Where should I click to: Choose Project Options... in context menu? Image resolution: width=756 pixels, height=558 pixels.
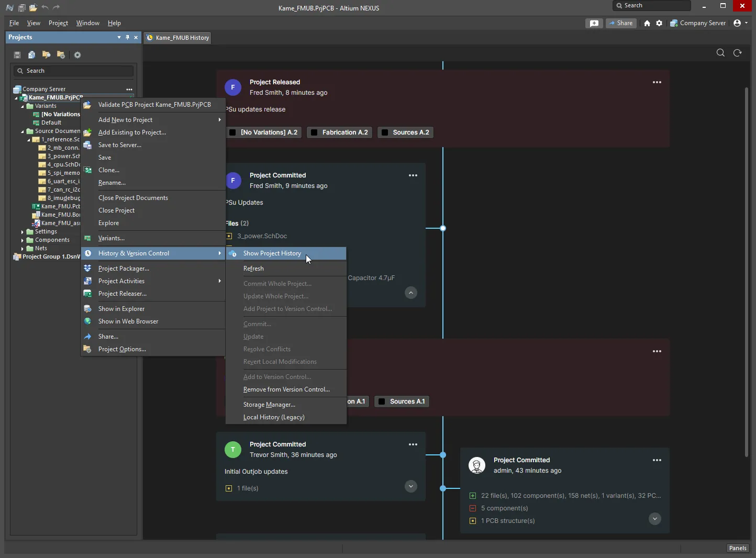[153, 349]
